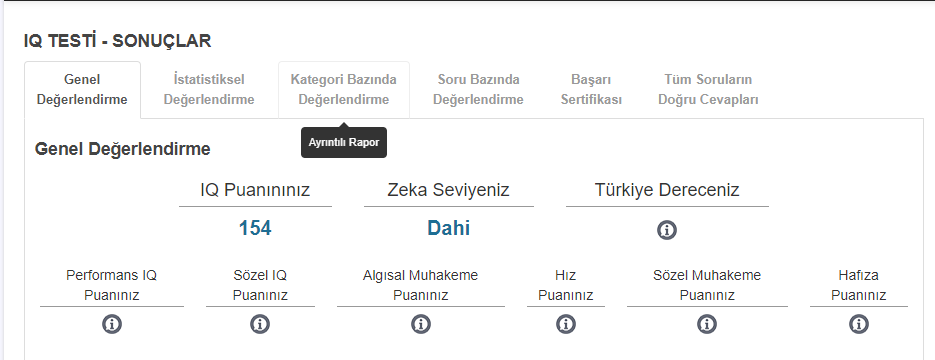Click the info icon below Hafıza Puanınız

pyautogui.click(x=859, y=324)
